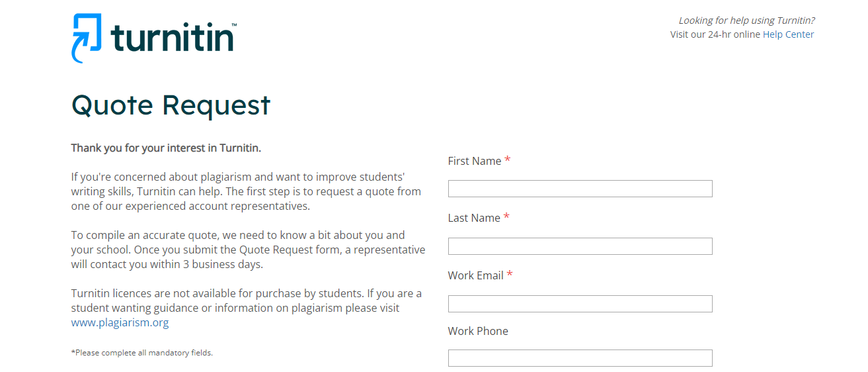Click the Last Name field label
The image size is (868, 372).
point(474,218)
